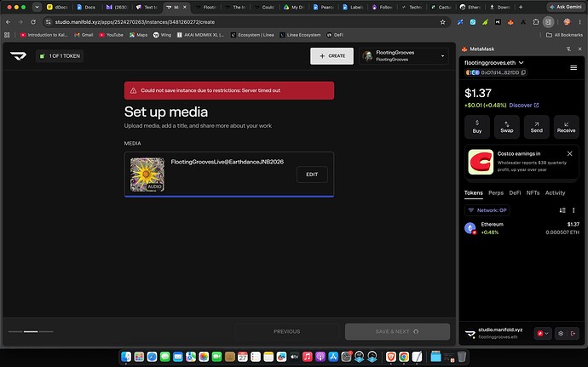The height and width of the screenshot is (367, 588).
Task: Click the CREATE button
Action: (331, 56)
